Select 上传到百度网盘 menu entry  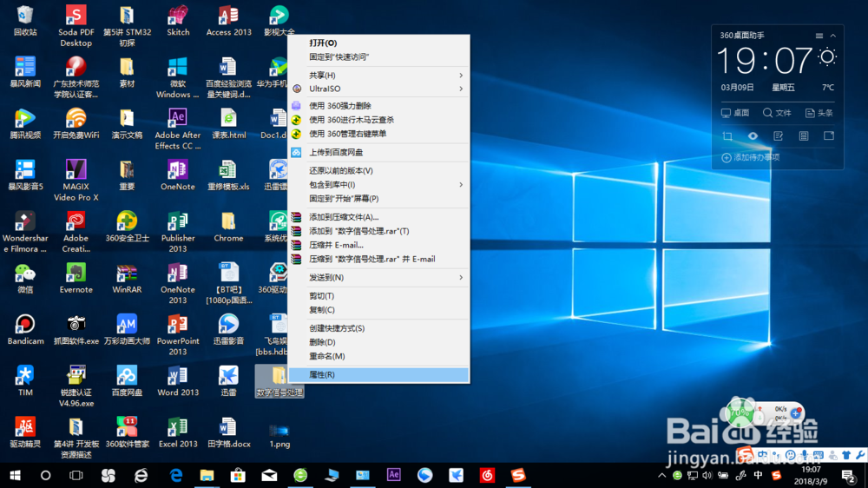[x=378, y=152]
